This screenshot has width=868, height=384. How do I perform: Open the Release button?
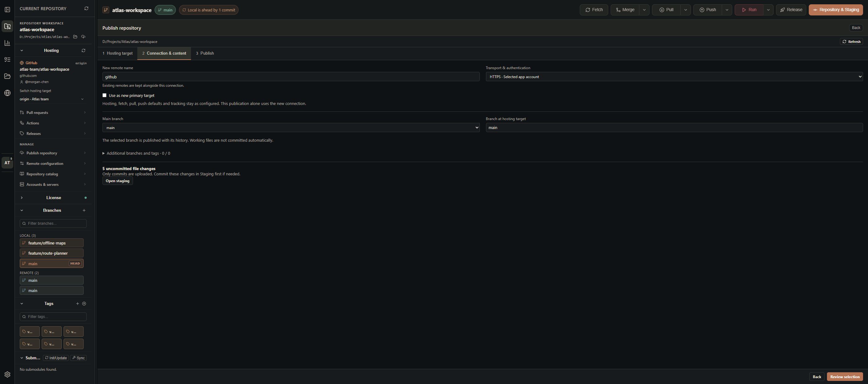(x=791, y=10)
